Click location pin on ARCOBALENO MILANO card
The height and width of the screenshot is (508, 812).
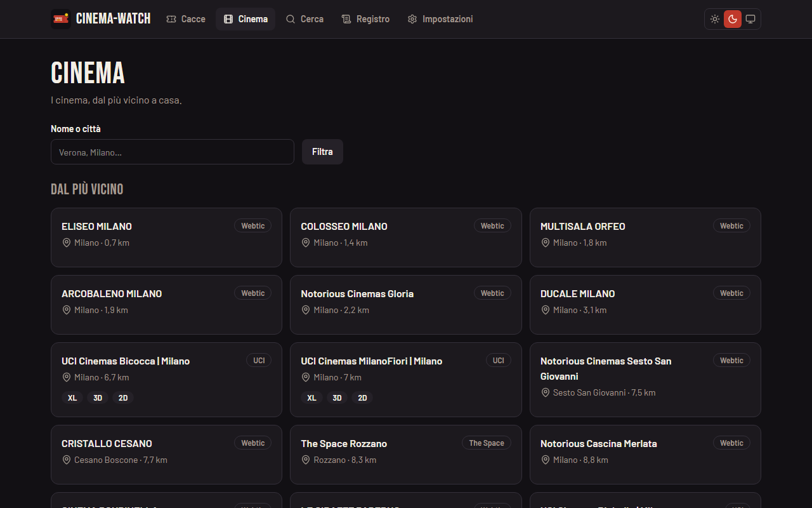(66, 310)
